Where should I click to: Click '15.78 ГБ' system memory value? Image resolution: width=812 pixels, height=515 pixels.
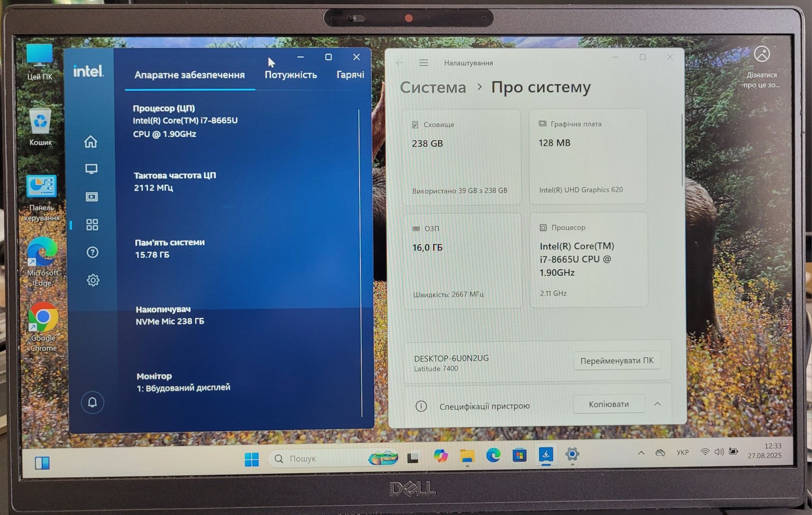[152, 255]
